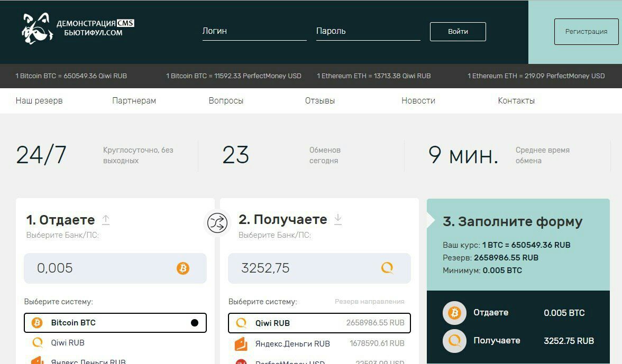Click the Bitcoin icon next to Отдаете summary
Viewport: 622px width, 364px height.
point(454,313)
